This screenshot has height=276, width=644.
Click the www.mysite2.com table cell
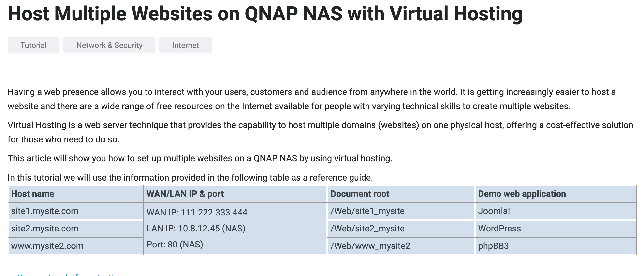tap(47, 246)
